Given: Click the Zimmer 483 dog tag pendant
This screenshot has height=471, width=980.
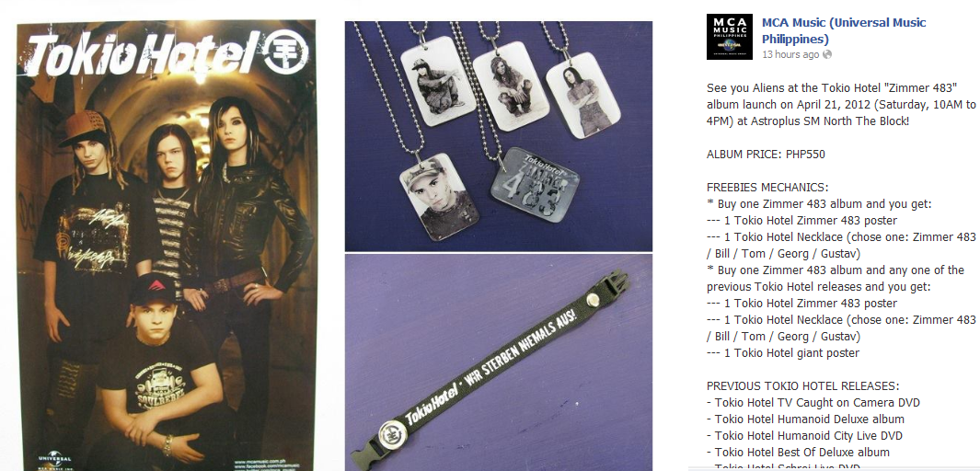Looking at the screenshot, I should [534, 186].
